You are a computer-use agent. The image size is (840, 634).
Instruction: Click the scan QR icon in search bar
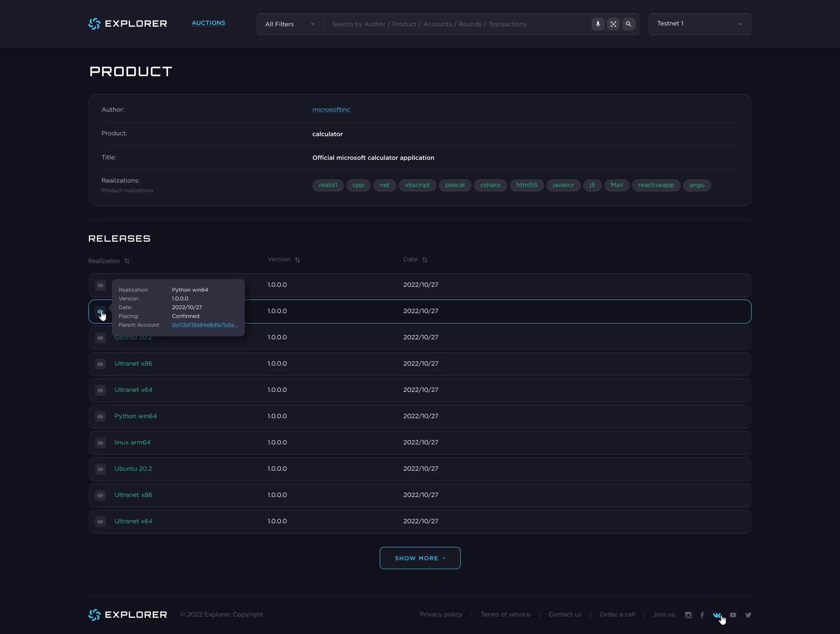(613, 24)
